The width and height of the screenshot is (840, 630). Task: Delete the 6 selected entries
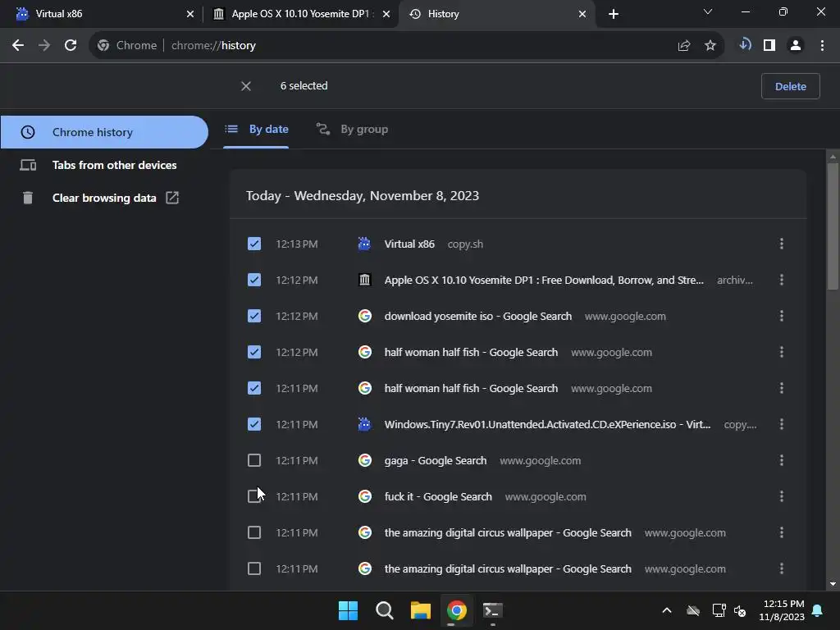tap(790, 86)
